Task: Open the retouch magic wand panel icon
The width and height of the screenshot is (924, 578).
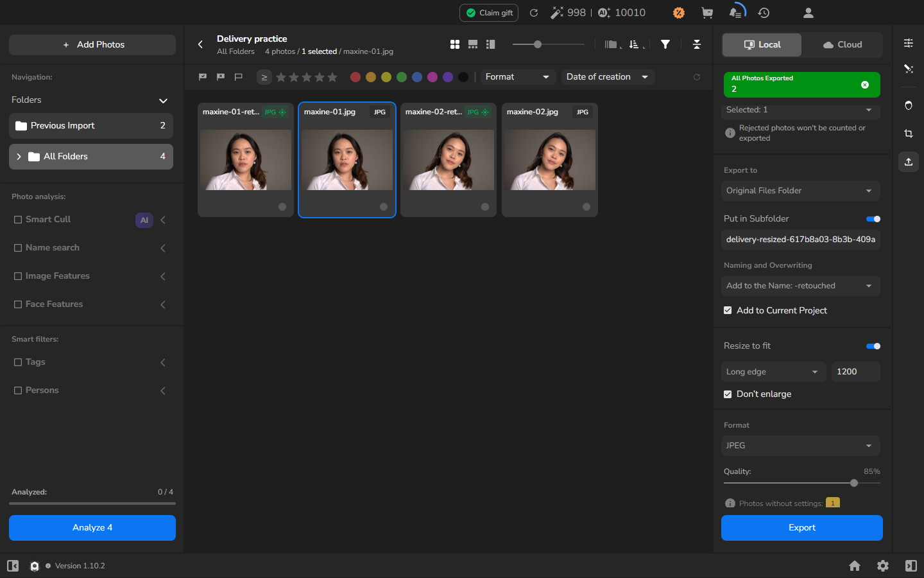Action: click(909, 69)
